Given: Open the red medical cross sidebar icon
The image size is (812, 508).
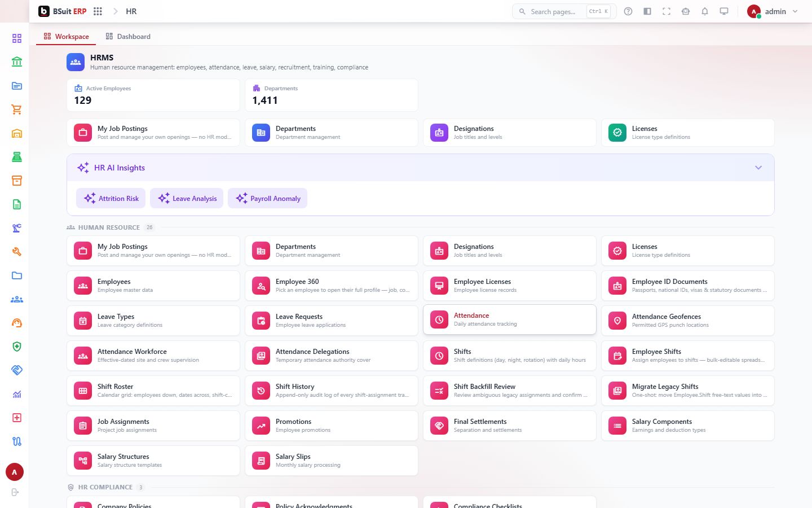Looking at the screenshot, I should pos(17,418).
